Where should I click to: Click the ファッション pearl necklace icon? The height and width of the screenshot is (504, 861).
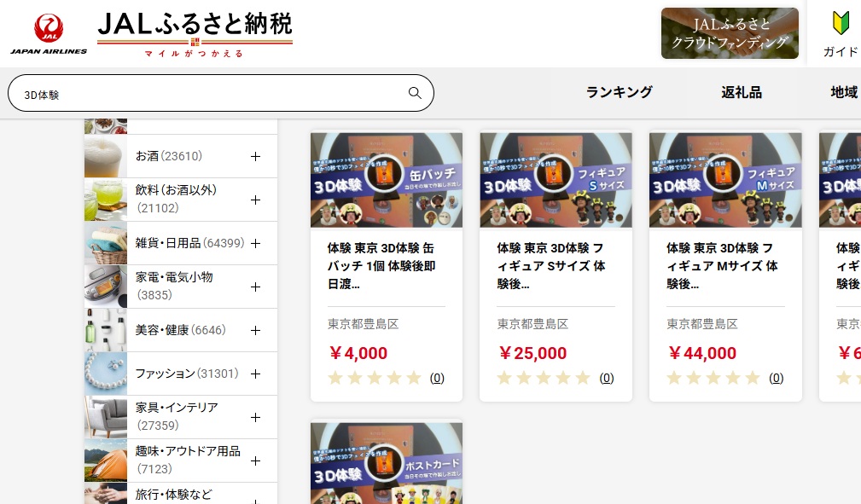pos(106,374)
